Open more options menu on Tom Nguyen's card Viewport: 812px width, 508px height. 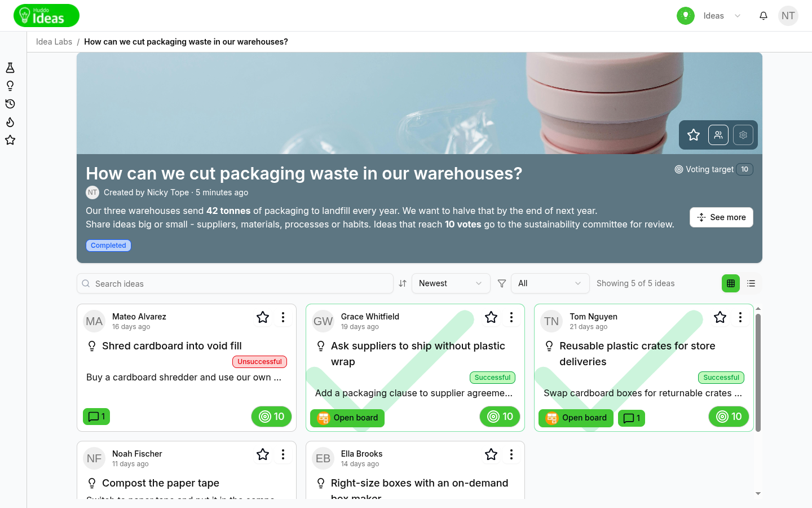(740, 317)
